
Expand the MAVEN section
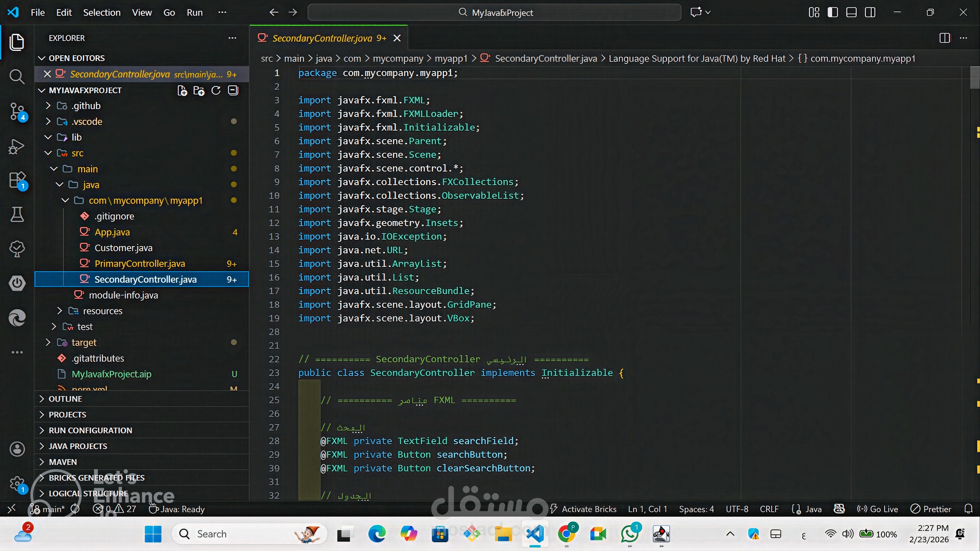tap(63, 462)
